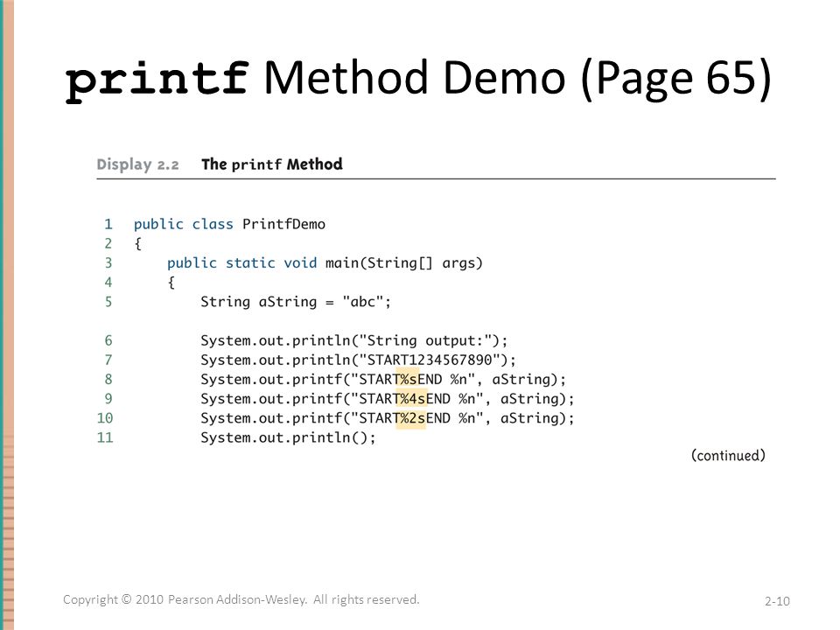Select the println("String output:") line
The height and width of the screenshot is (630, 840).
point(353,340)
